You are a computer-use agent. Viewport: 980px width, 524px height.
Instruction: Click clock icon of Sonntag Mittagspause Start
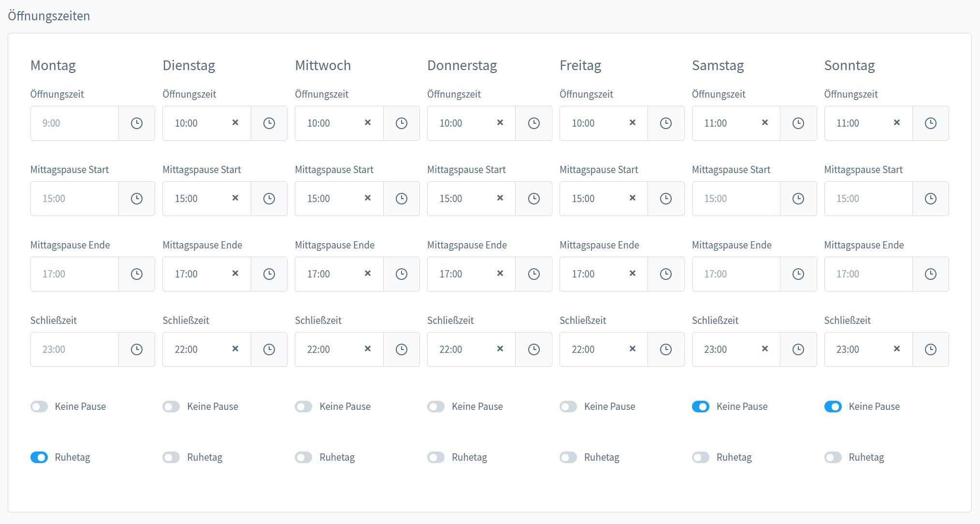(931, 199)
